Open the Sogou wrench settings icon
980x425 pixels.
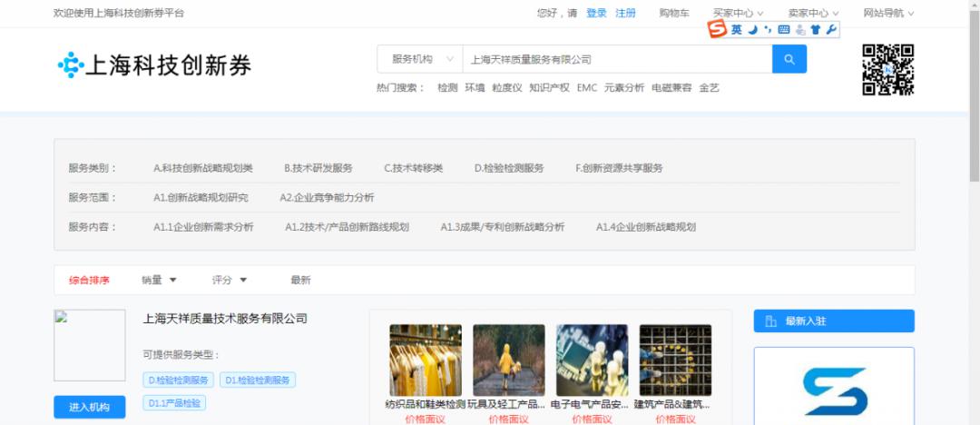click(830, 29)
